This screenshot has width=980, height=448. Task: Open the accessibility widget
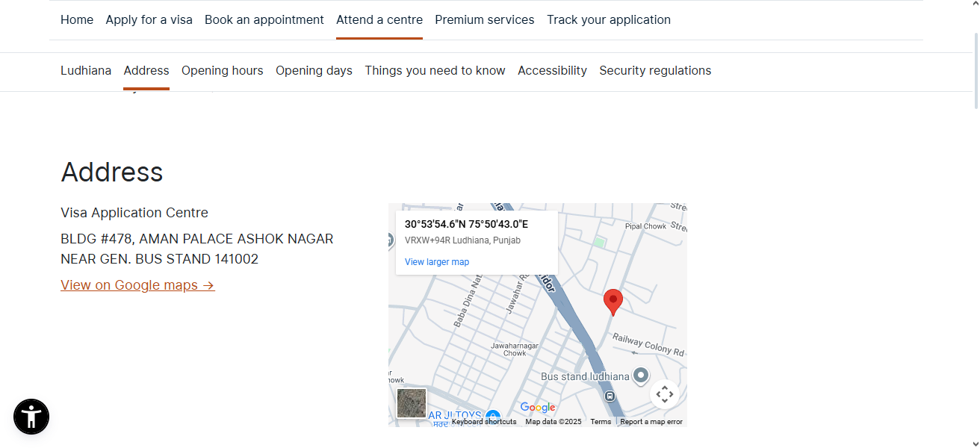point(31,417)
